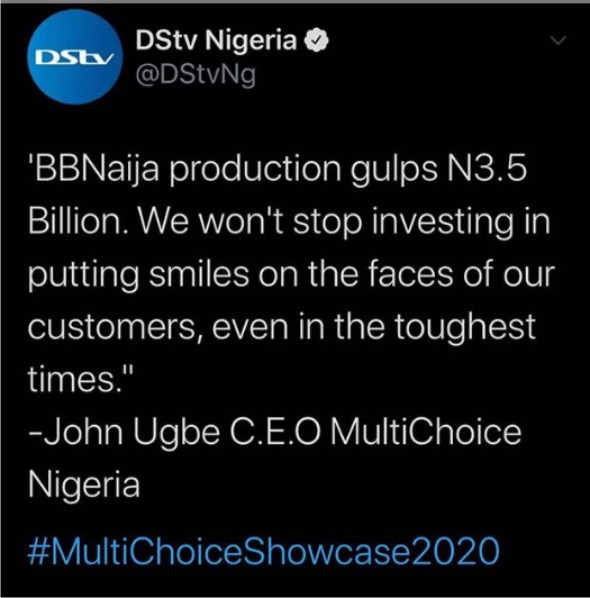Viewport: 590px width, 598px height.
Task: Open the DStv profile avatar
Action: [x=75, y=57]
